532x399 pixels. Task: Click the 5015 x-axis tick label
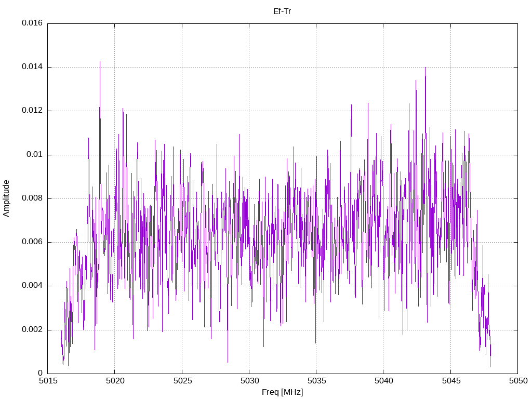[48, 381]
